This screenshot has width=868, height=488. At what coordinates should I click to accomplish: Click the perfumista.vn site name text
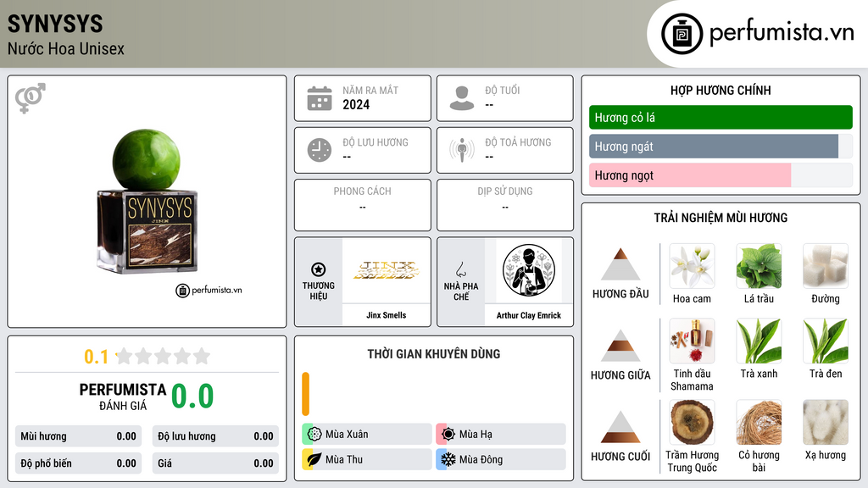click(x=782, y=33)
